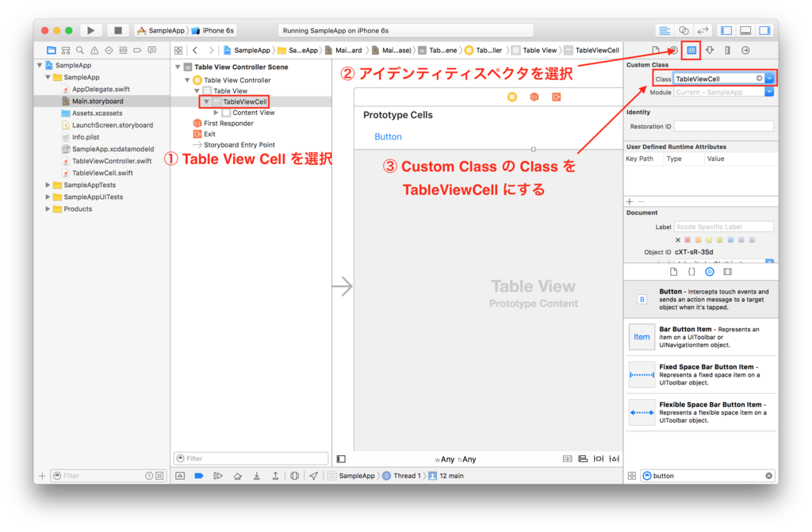Image resolution: width=812 pixels, height=532 pixels.
Task: Select First Responder in outline
Action: [x=228, y=123]
